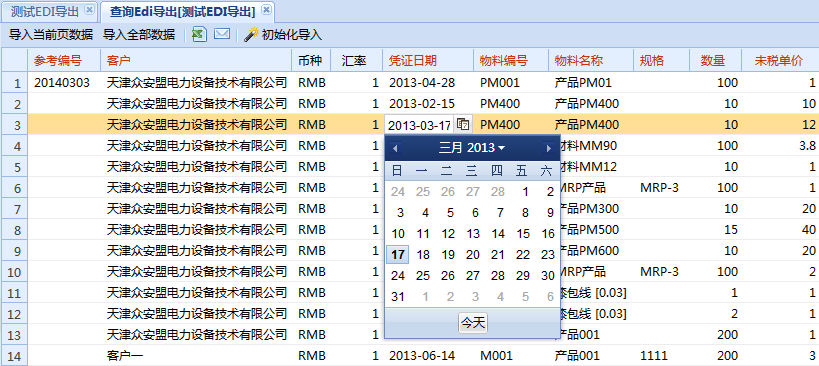Click the date field showing 2013-03-17
This screenshot has width=819, height=366.
419,125
